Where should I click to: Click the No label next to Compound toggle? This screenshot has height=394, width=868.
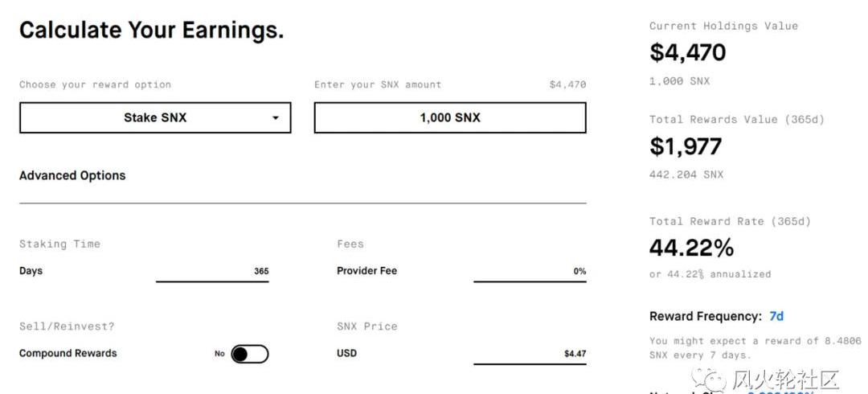tap(219, 354)
